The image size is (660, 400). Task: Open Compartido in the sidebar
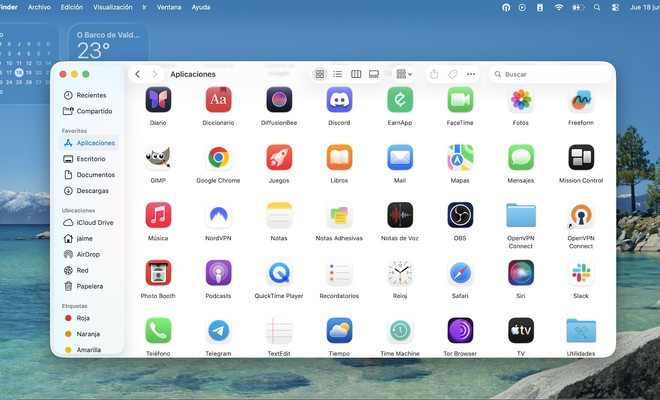click(89, 111)
